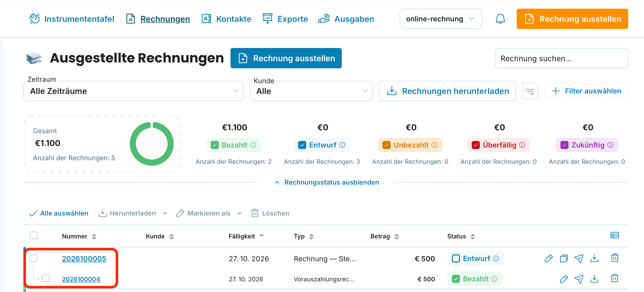644x292 pixels.
Task: Go to Instrumententafel
Action: point(72,19)
